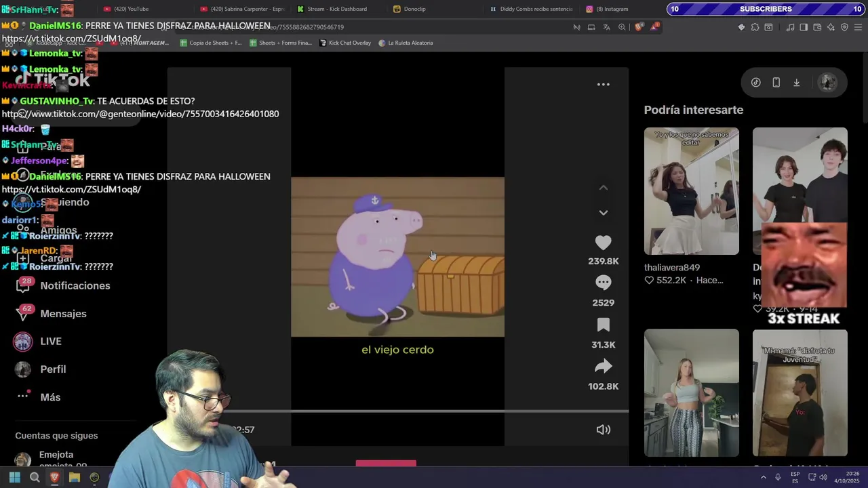This screenshot has width=868, height=488.
Task: Open Brave Wallet icon in toolbar
Action: [x=817, y=27]
